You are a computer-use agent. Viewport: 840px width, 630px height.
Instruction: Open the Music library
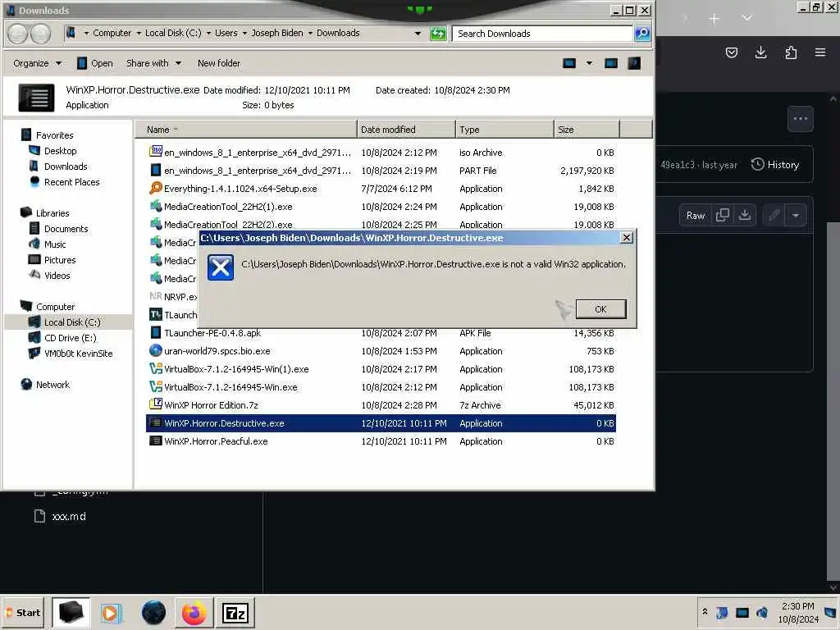(55, 244)
